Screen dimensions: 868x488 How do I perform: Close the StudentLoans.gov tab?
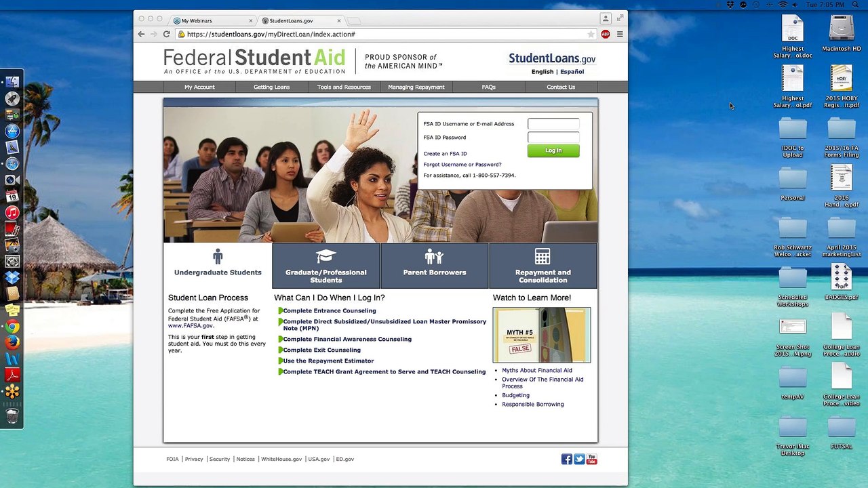tap(339, 20)
